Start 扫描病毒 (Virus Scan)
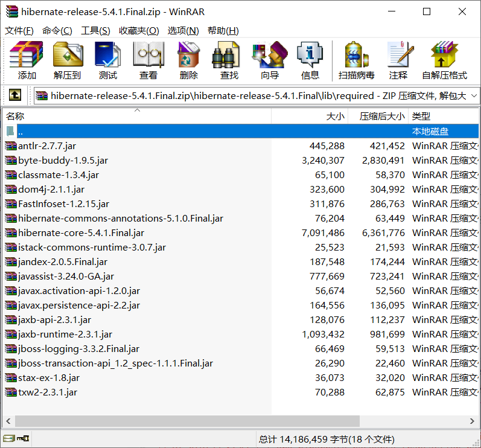This screenshot has height=448, width=481. [356, 60]
